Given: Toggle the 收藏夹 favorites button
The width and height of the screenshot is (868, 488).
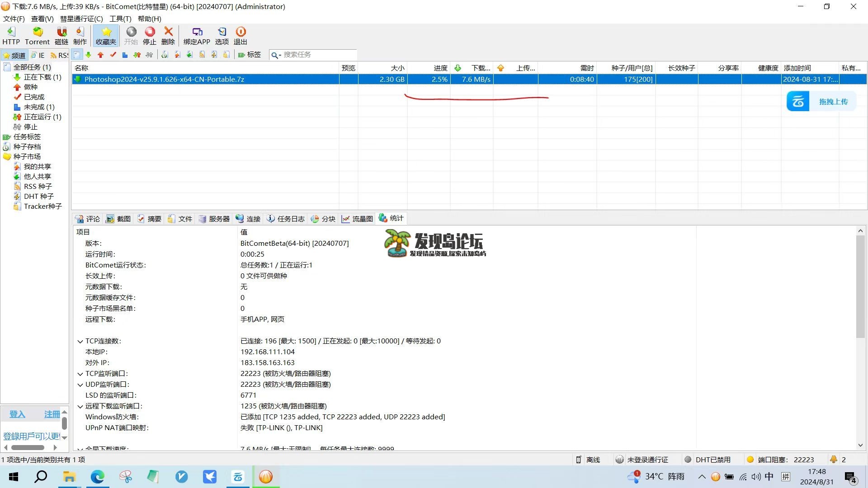Looking at the screenshot, I should [x=106, y=36].
